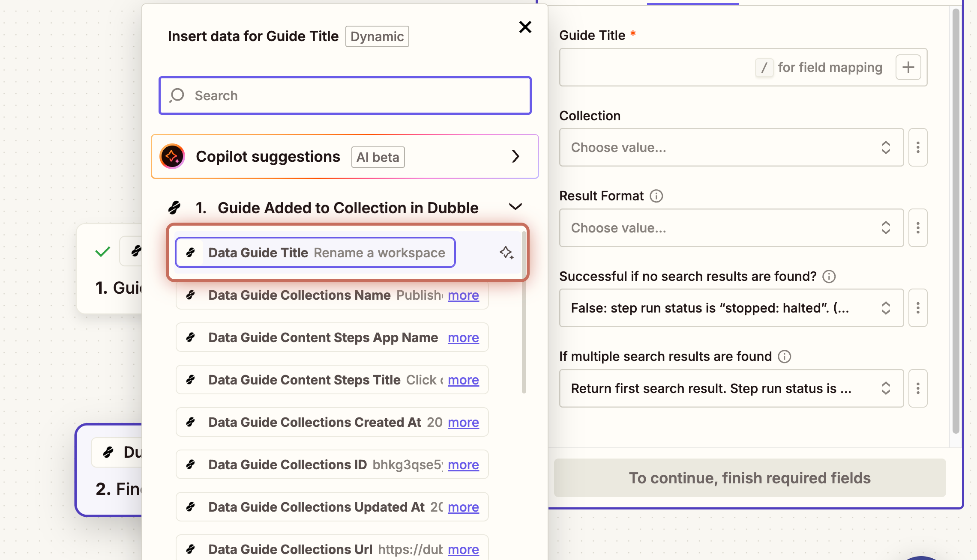The image size is (977, 560).
Task: Click the Copilot suggestions orange sparkle icon
Action: click(172, 157)
